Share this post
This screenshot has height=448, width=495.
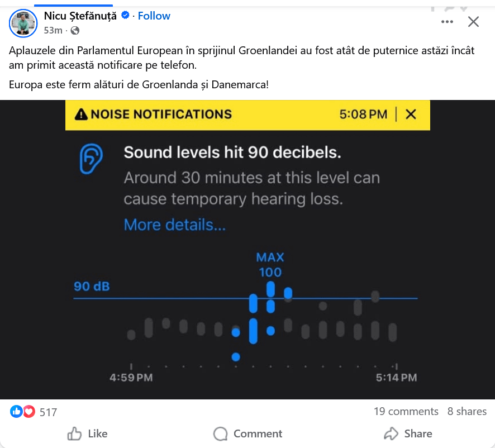(408, 433)
